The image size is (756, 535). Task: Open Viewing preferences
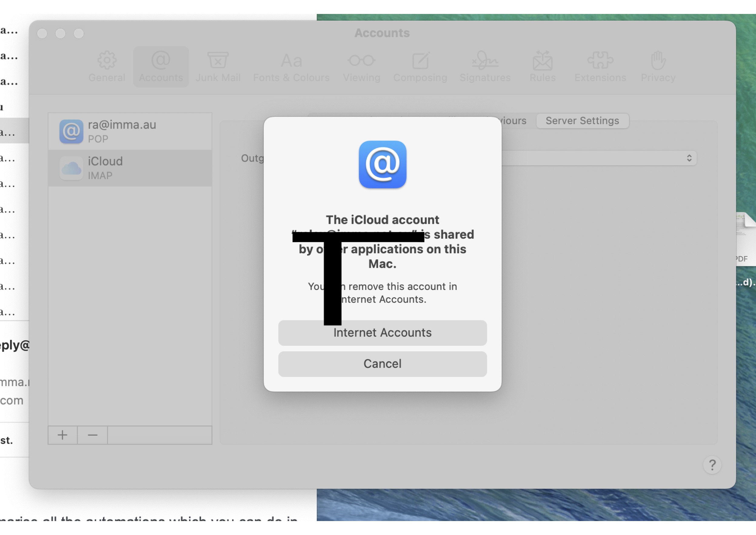click(361, 66)
